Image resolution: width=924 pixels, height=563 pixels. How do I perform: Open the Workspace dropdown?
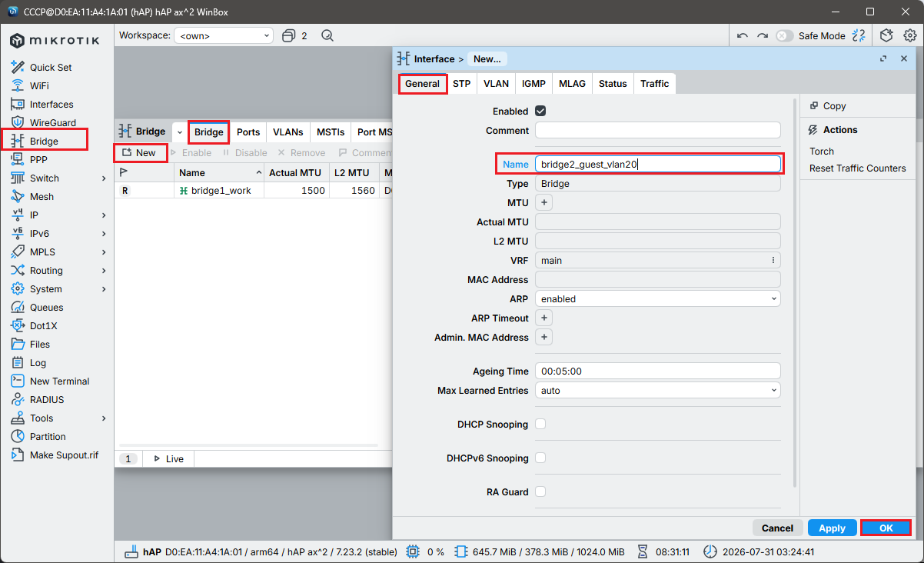tap(224, 35)
